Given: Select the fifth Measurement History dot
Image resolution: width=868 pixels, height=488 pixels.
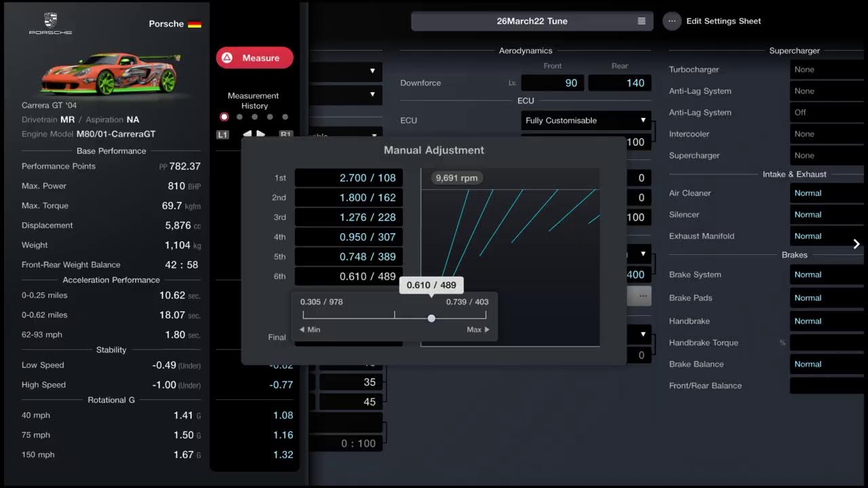Looking at the screenshot, I should coord(285,117).
